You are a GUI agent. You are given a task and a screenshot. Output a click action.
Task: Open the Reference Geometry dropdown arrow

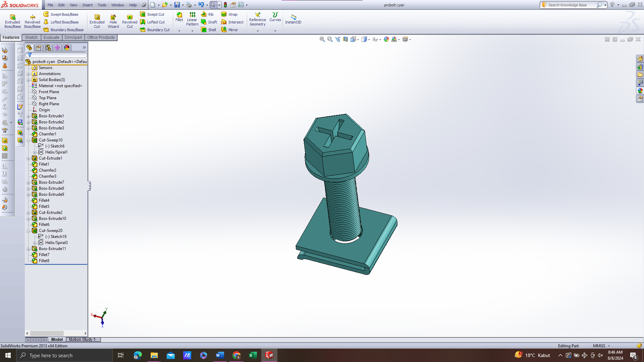pyautogui.click(x=258, y=31)
